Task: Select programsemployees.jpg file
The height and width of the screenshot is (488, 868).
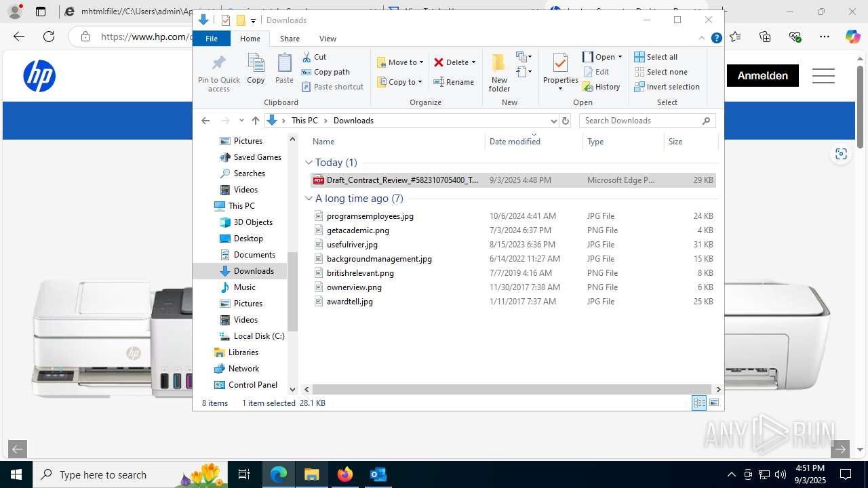Action: [513, 216]
